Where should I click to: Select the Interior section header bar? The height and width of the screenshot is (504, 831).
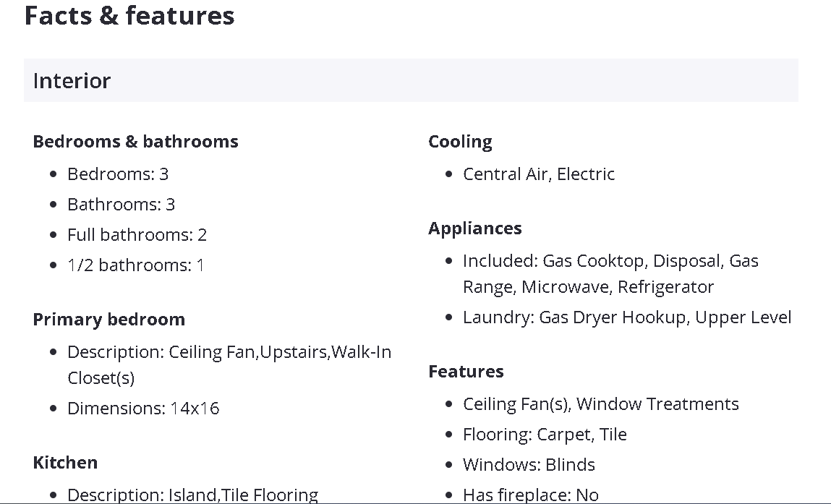pos(411,80)
